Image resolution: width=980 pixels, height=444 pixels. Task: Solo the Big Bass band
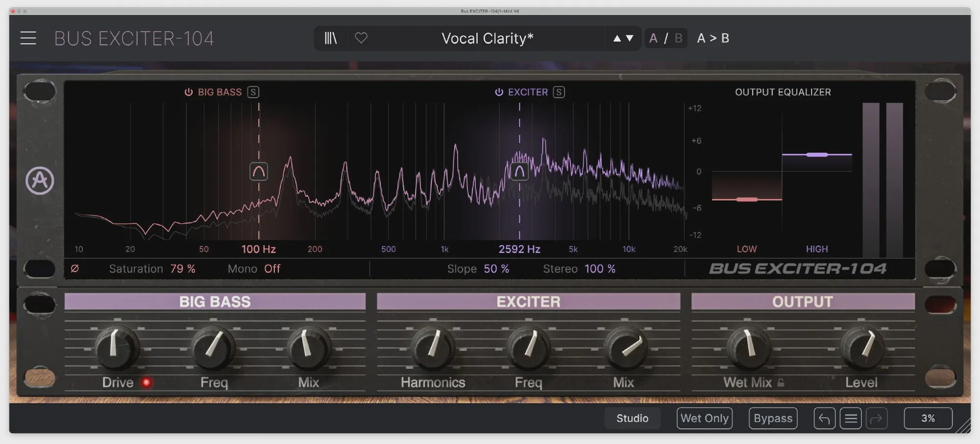pyautogui.click(x=253, y=92)
